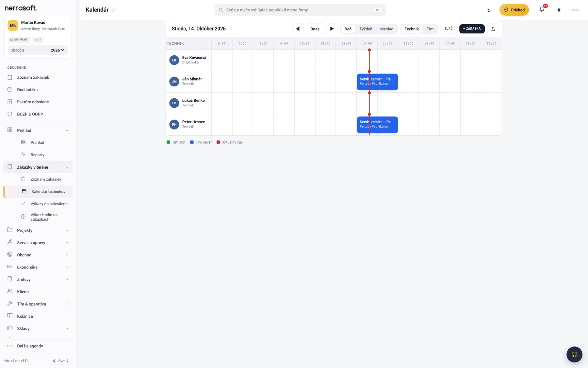This screenshot has width=588, height=368.
Task: Select Tím grouping
Action: tap(430, 29)
